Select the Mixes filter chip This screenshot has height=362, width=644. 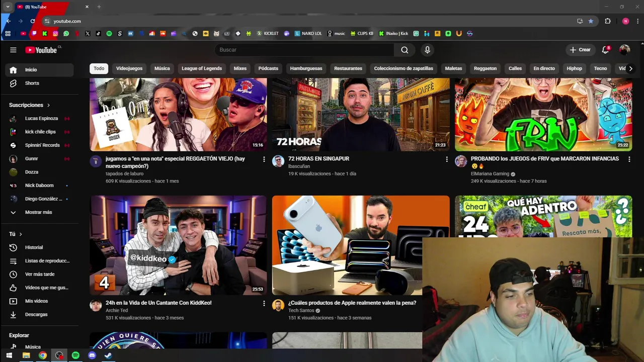pos(240,68)
